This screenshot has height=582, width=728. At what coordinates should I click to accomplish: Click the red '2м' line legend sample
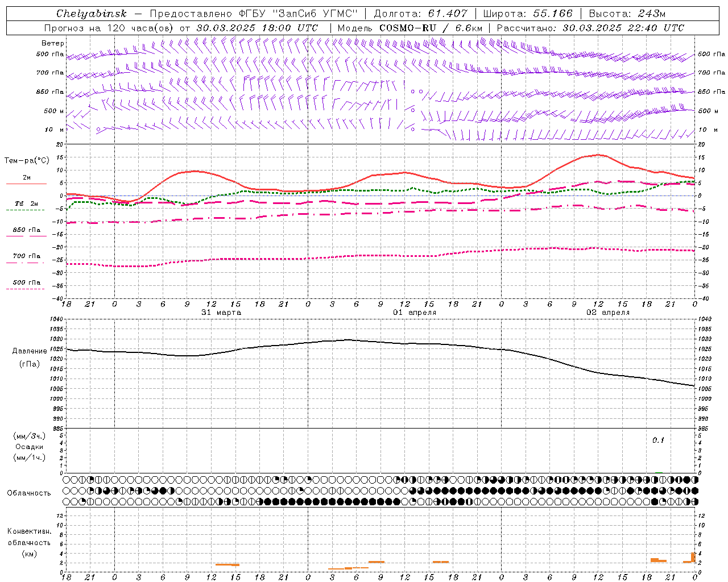(26, 184)
